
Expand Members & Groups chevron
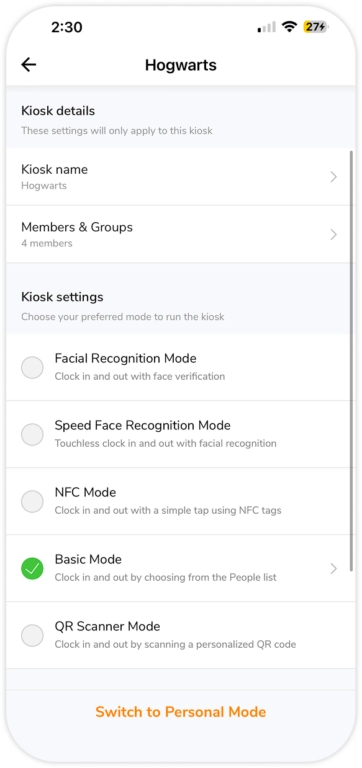coord(334,235)
